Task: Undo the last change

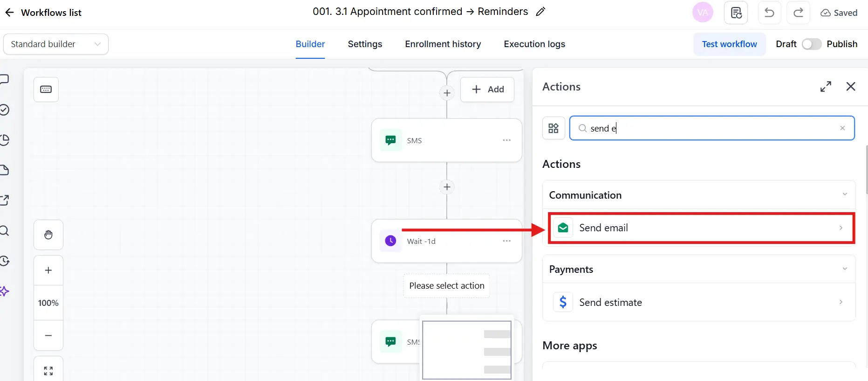Action: point(769,13)
